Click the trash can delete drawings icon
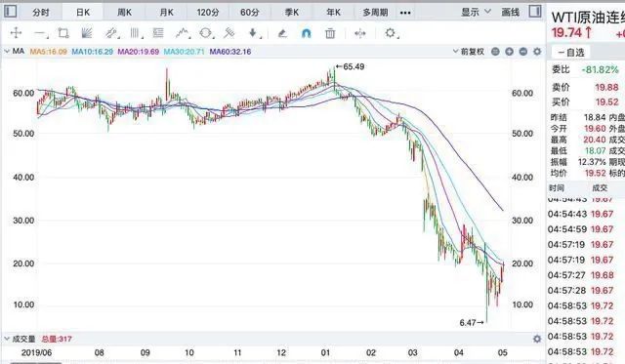 [330, 33]
